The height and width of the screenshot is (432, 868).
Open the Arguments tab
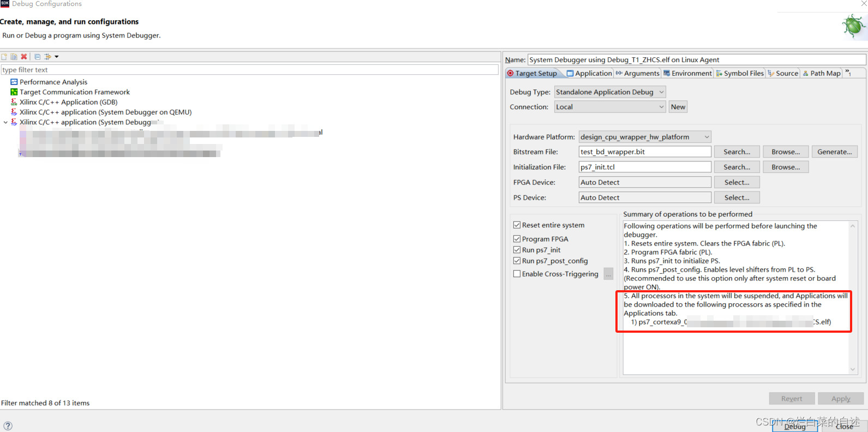[x=637, y=73]
